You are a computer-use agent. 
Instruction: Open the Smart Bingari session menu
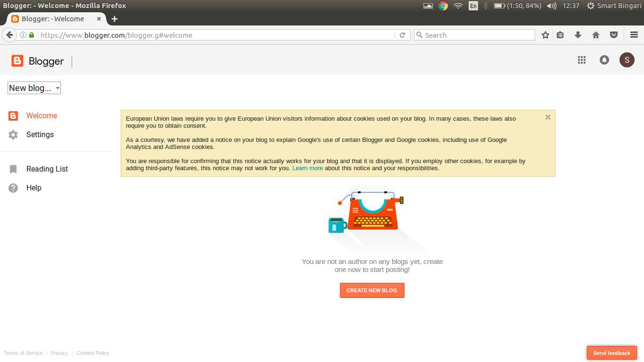pyautogui.click(x=614, y=6)
